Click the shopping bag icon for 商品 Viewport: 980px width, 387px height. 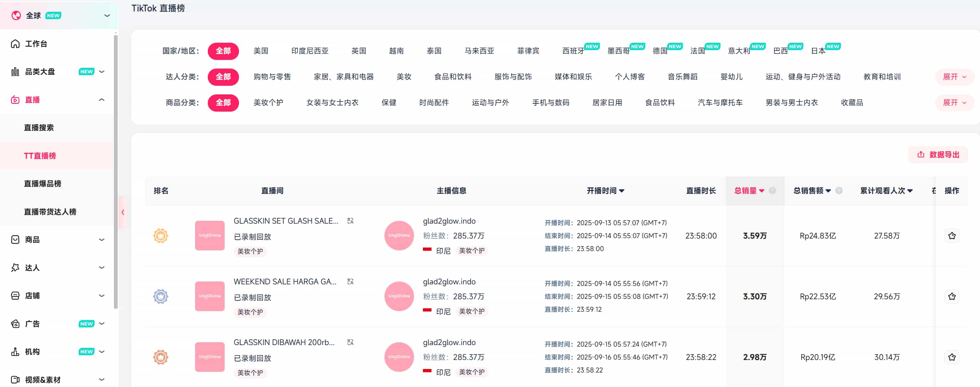tap(15, 240)
